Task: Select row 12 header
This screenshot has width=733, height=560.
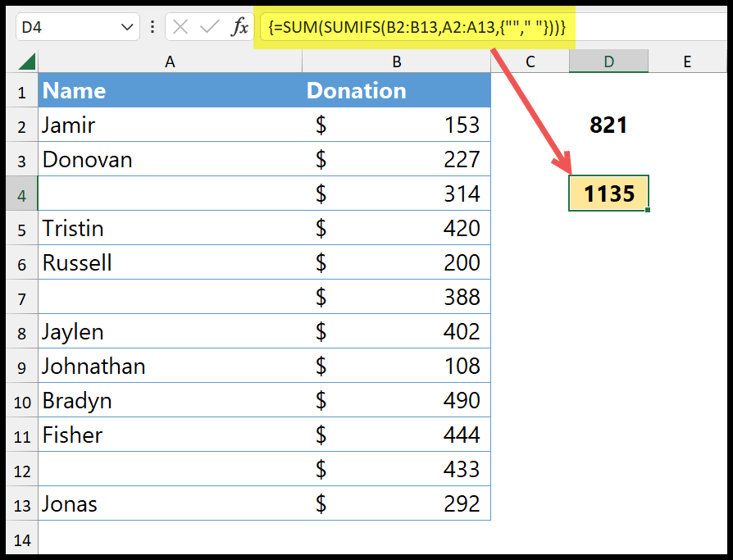Action: [x=22, y=469]
